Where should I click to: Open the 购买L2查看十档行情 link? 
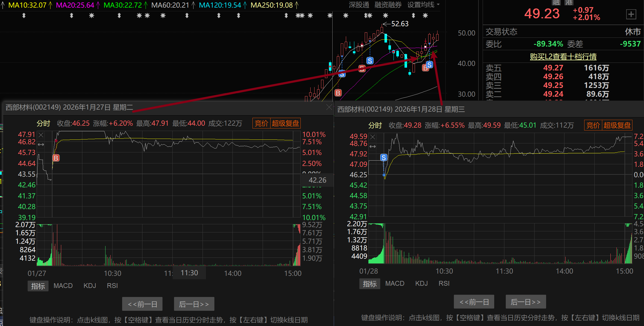pyautogui.click(x=563, y=57)
